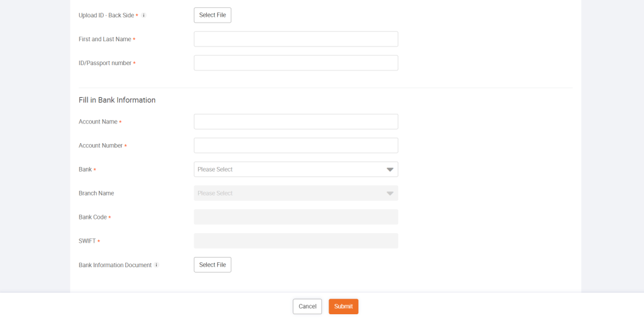Image resolution: width=644 pixels, height=319 pixels.
Task: Click the Bank Code field
Action: pyautogui.click(x=296, y=217)
